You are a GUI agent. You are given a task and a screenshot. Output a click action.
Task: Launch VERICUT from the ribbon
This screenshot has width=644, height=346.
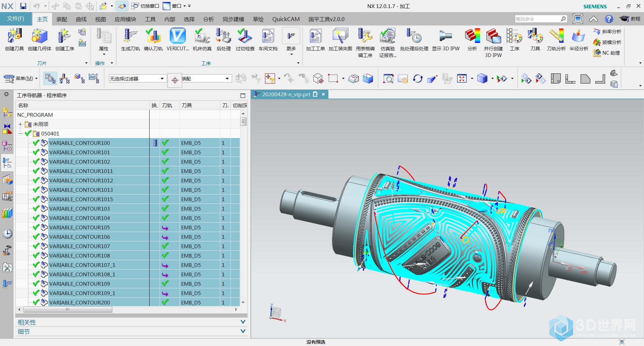(x=177, y=40)
